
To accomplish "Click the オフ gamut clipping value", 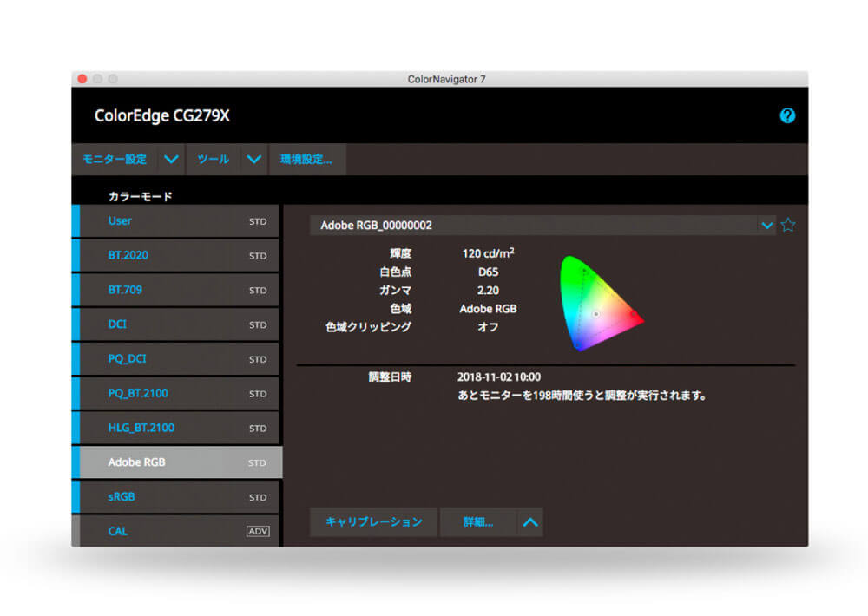I will click(488, 327).
